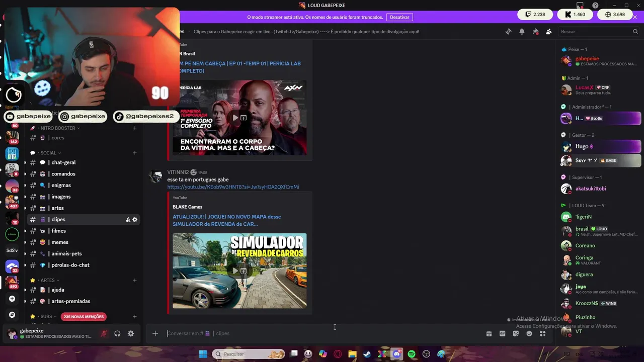Open edit channel gear on clipes
644x362 pixels.
(135, 220)
